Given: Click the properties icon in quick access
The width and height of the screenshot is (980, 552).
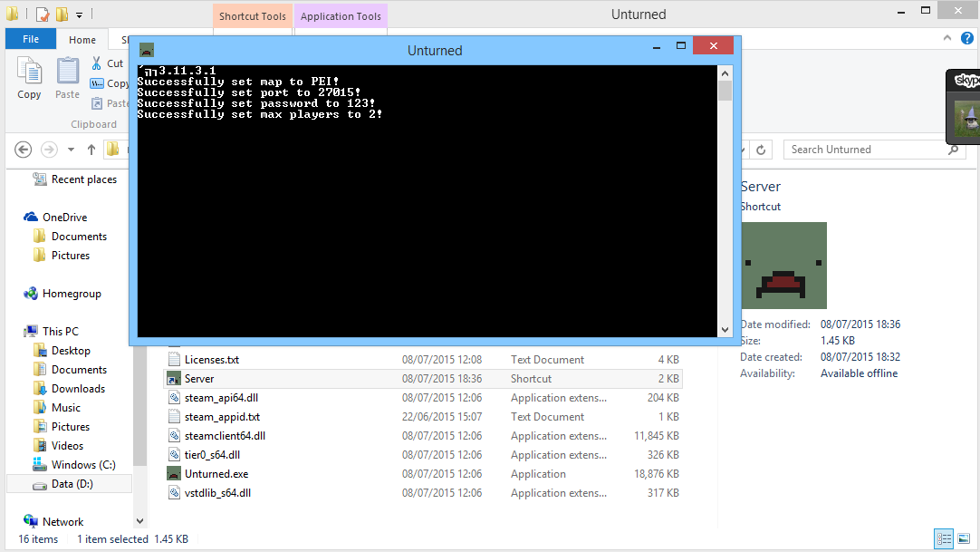Looking at the screenshot, I should [43, 14].
